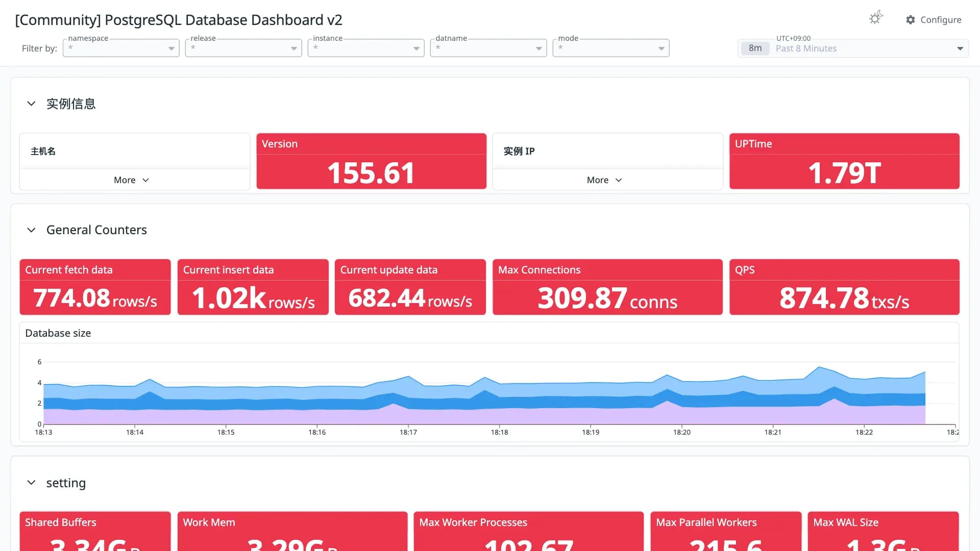
Task: Open the mode filter dropdown
Action: coord(611,48)
